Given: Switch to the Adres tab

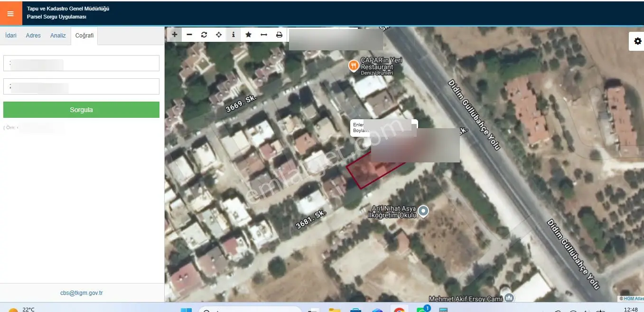Looking at the screenshot, I should pos(33,36).
